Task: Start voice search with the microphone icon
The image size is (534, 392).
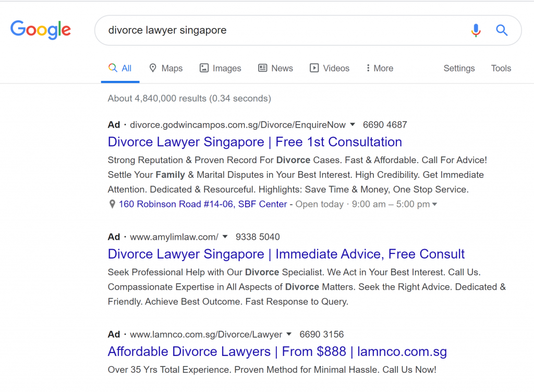Action: [476, 30]
